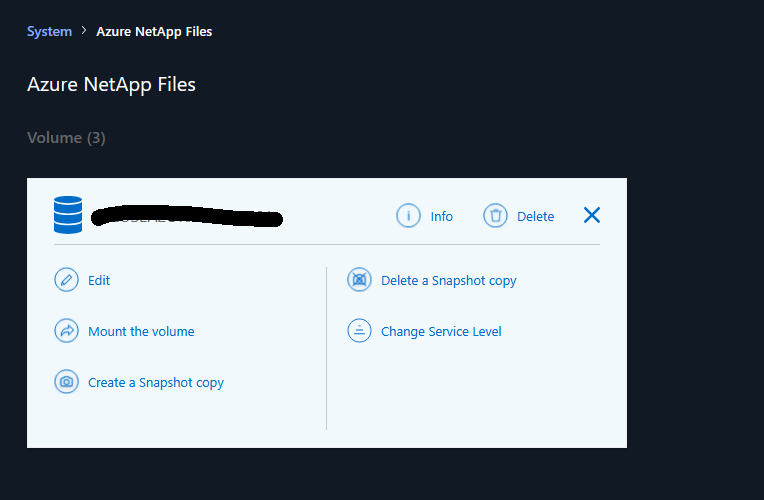
Task: Choose the Edit text link
Action: click(99, 281)
